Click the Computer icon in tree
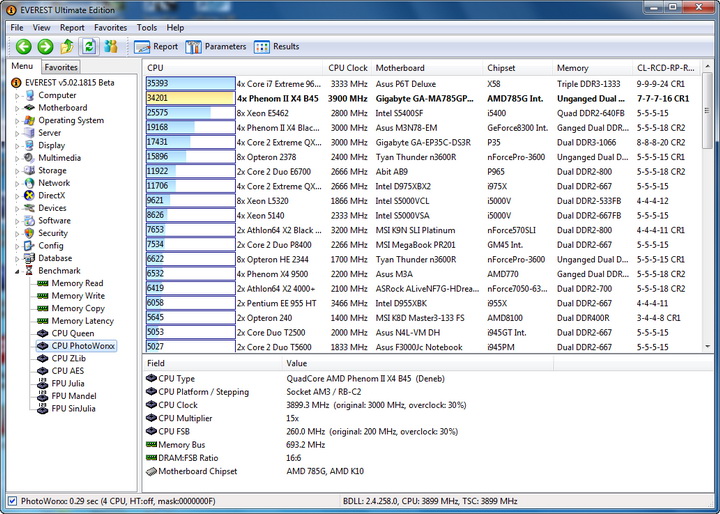720x514 pixels. tap(30, 96)
